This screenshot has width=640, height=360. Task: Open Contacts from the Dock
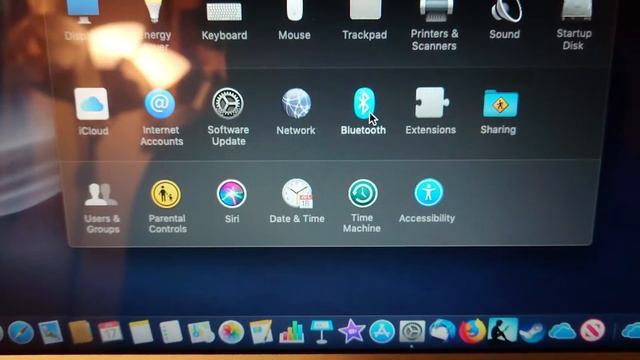click(80, 332)
